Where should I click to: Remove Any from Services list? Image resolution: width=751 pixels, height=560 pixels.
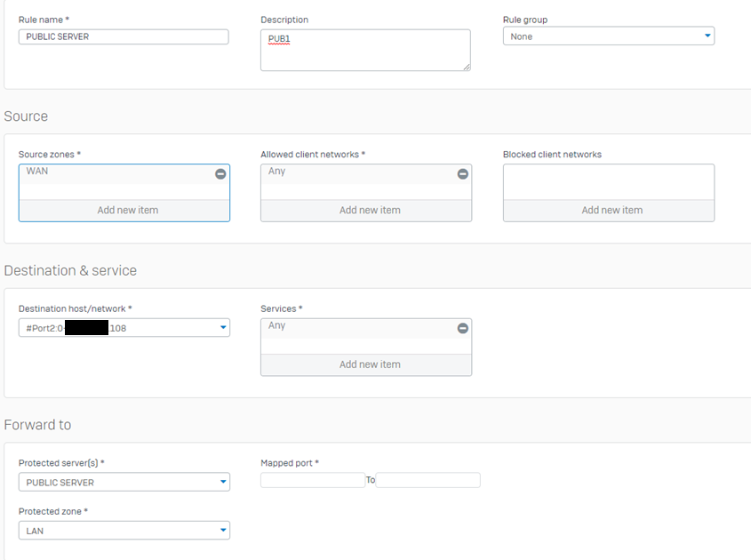462,328
